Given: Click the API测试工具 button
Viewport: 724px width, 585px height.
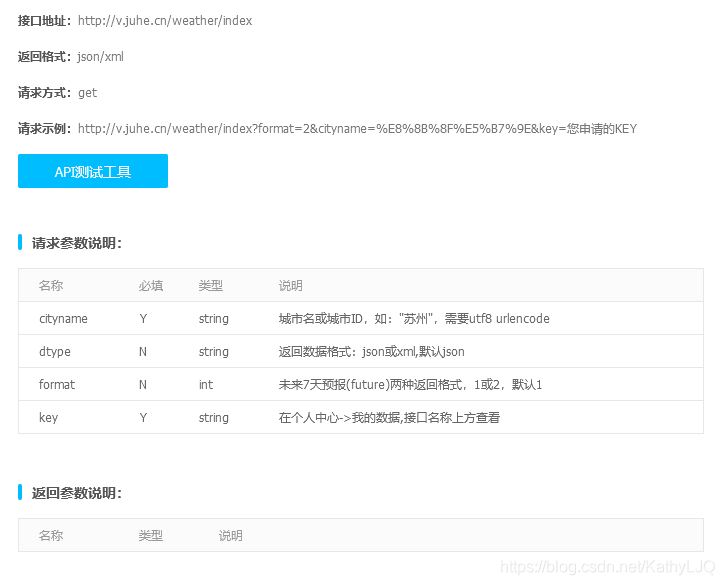Looking at the screenshot, I should click(x=93, y=171).
